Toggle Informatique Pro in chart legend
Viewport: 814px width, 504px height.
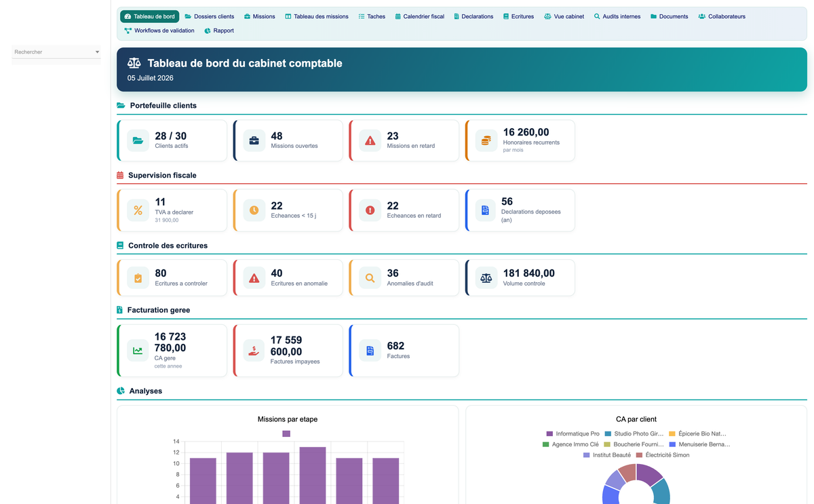coord(573,433)
